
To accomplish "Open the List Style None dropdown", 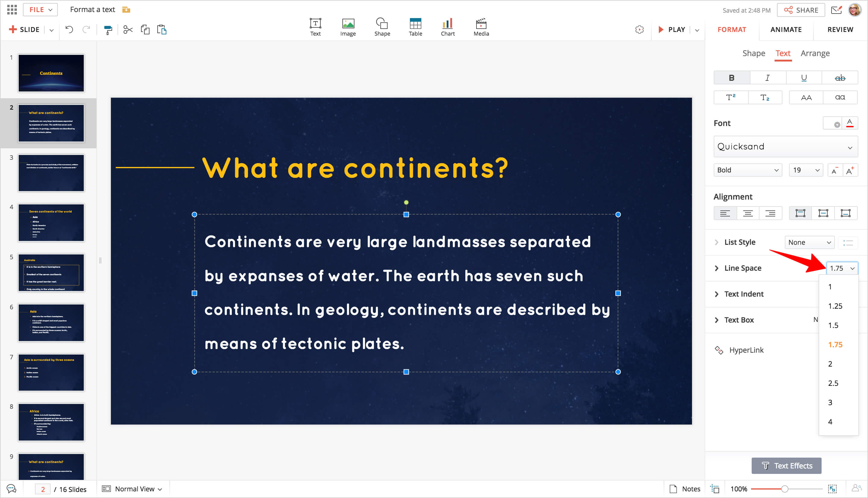I will pos(809,242).
